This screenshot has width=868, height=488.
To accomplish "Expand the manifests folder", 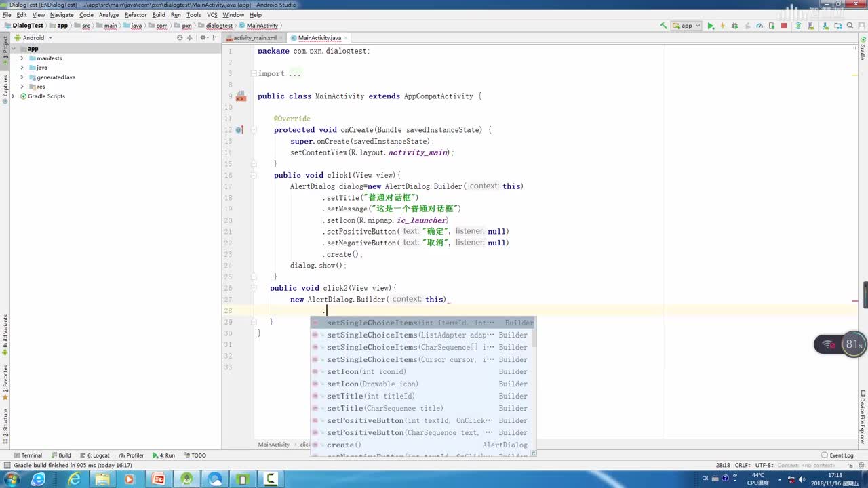I will (22, 58).
